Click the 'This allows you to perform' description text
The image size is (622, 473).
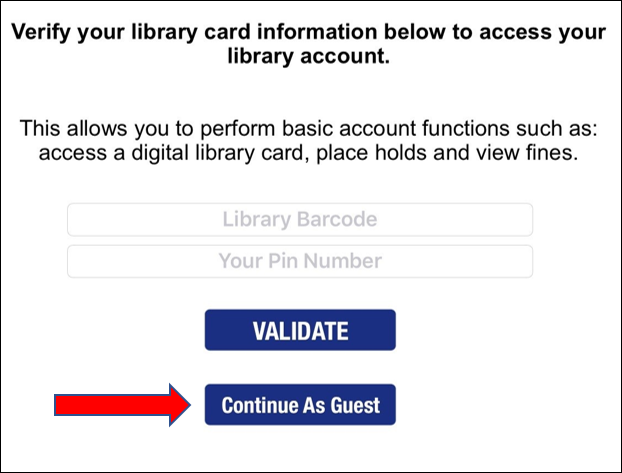tap(309, 140)
